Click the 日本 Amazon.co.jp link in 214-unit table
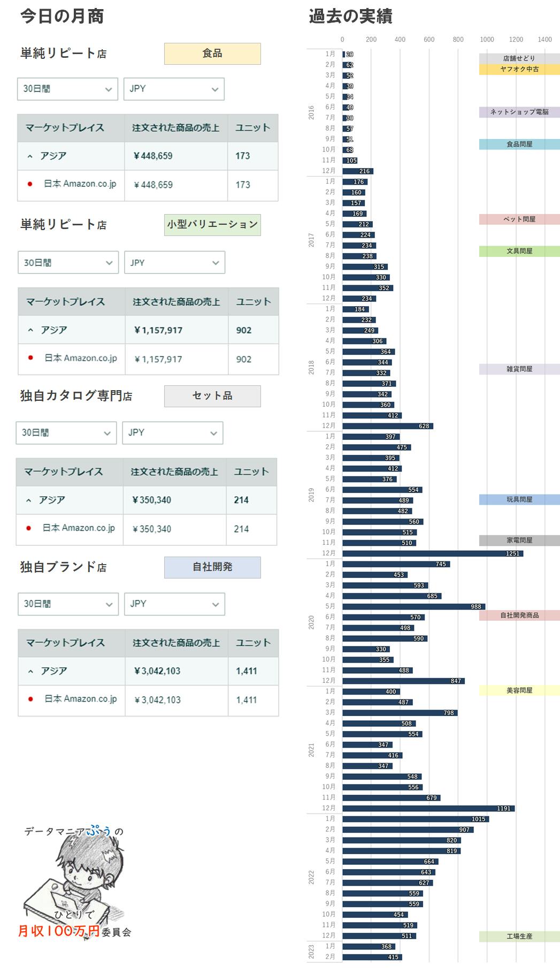Screen dimensions: 560x974 tap(79, 528)
